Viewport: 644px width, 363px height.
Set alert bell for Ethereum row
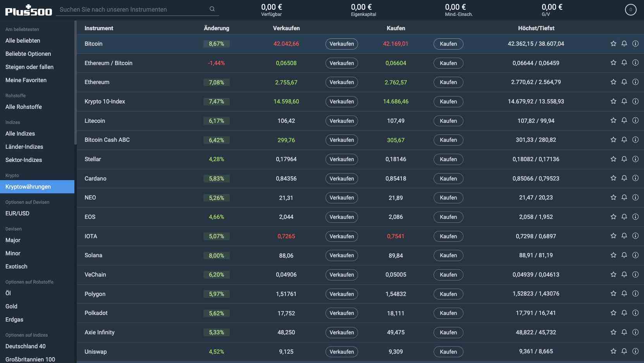624,82
